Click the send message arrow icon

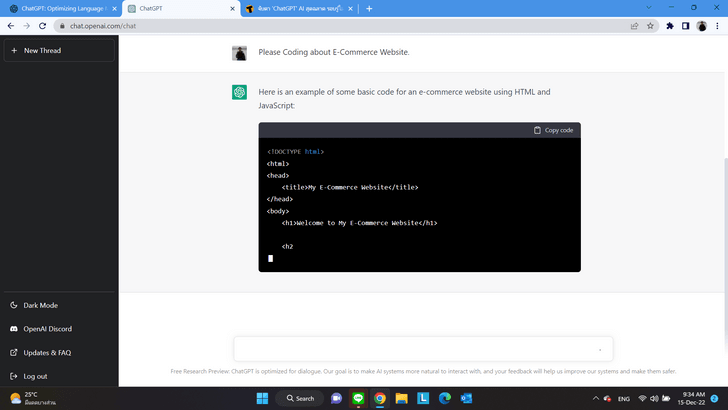[600, 349]
